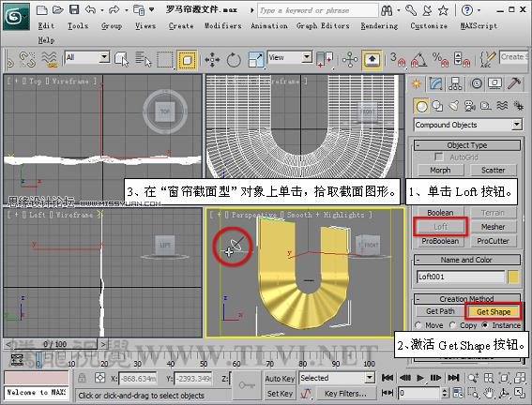Toggle the Spinner Snap icon
Image resolution: width=532 pixels, height=405 pixels.
(462, 59)
